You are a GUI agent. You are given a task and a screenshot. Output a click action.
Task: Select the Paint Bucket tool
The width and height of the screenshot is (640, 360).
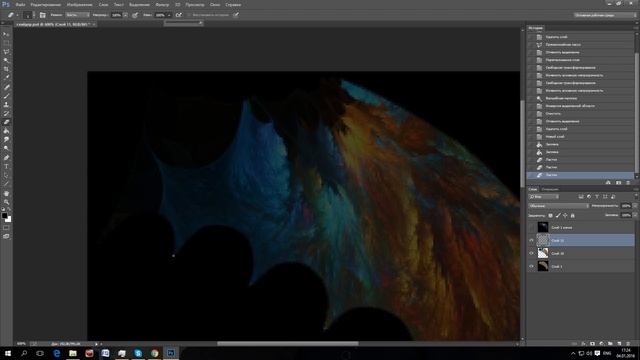coord(6,131)
